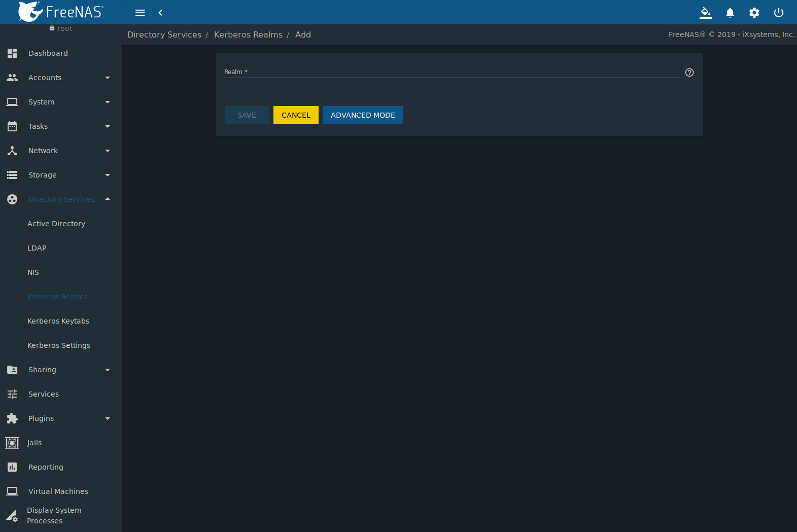Open the settings gear icon
The image size is (797, 532).
pos(754,13)
